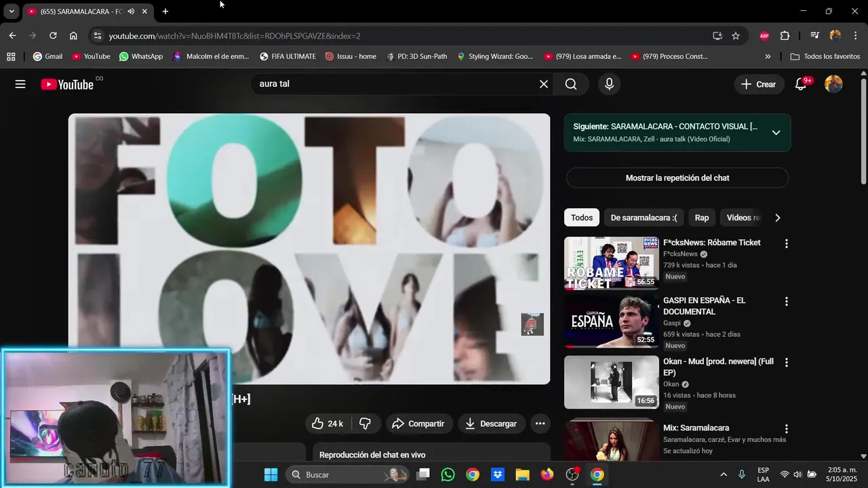Open more actions ellipsis below video
The image size is (868, 488).
540,424
